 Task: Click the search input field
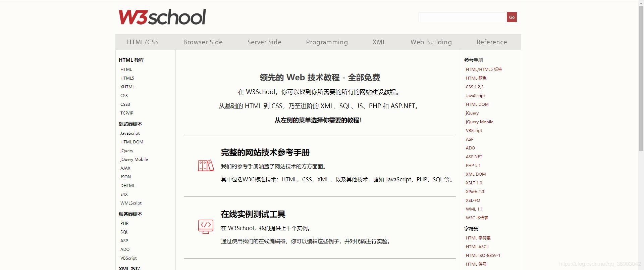[462, 17]
